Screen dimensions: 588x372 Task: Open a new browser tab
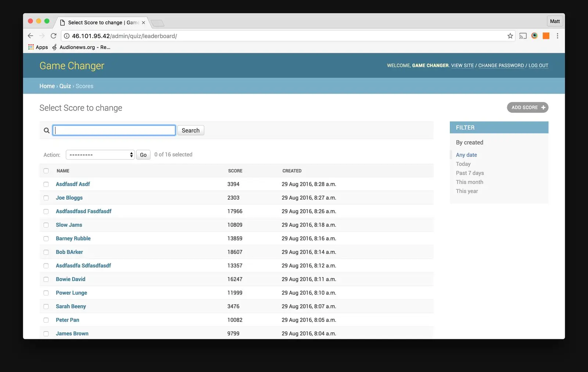click(158, 23)
